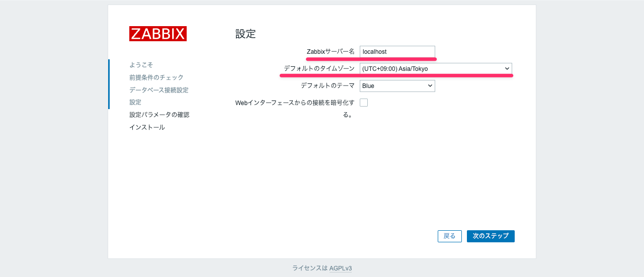Open the default theme dropdown showing Blue
644x277 pixels.
click(x=397, y=86)
